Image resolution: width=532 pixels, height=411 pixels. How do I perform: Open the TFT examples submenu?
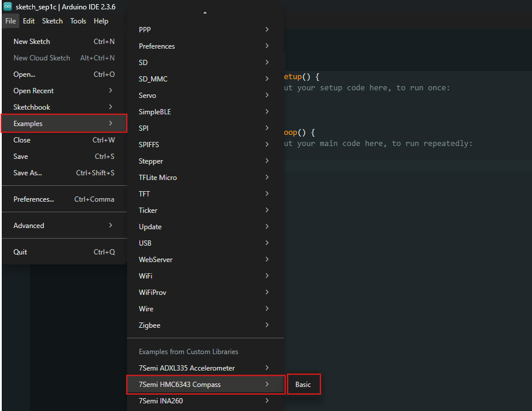tap(205, 194)
